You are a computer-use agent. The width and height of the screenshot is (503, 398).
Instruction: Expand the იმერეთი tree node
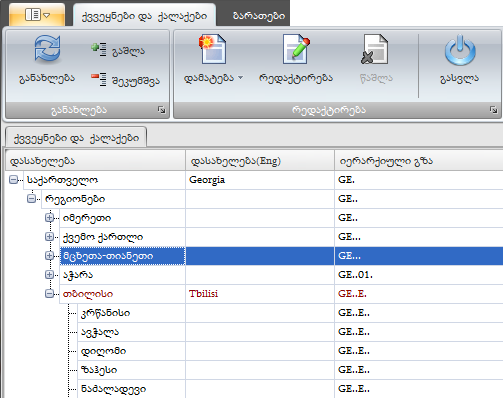pyautogui.click(x=49, y=218)
